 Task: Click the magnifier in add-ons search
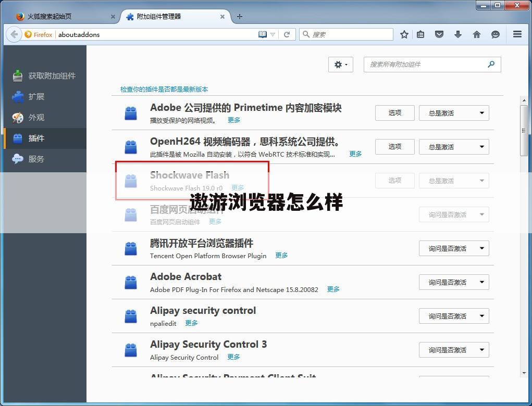point(491,65)
